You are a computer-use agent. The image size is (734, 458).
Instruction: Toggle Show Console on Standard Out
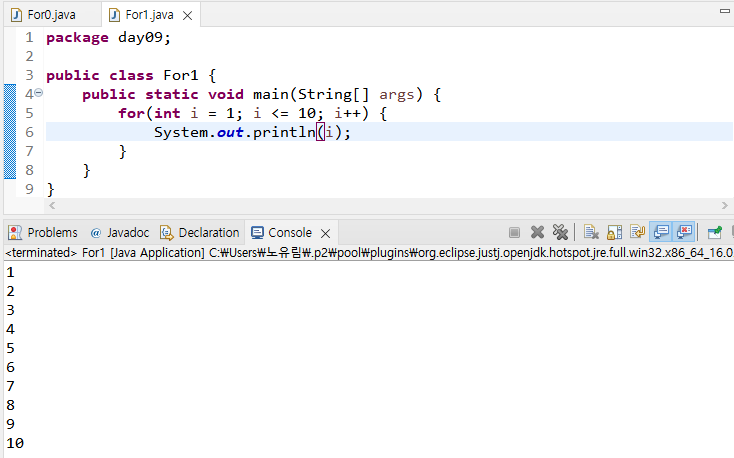pyautogui.click(x=661, y=232)
